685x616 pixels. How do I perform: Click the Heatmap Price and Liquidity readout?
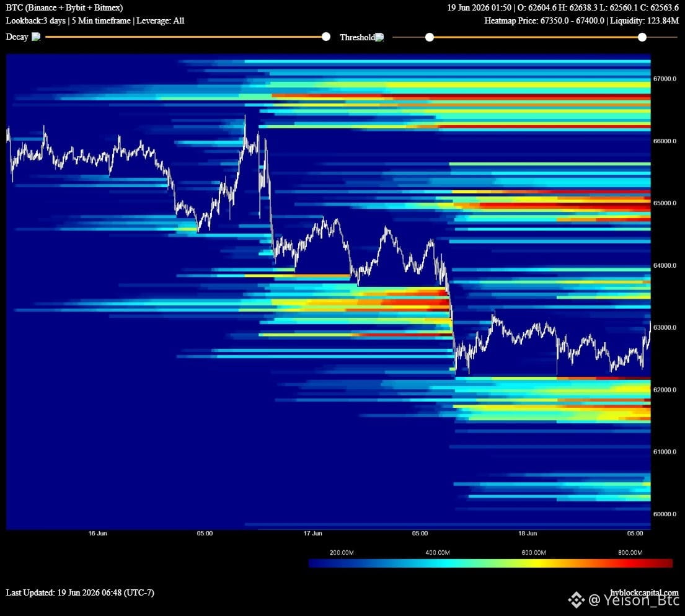[x=581, y=20]
